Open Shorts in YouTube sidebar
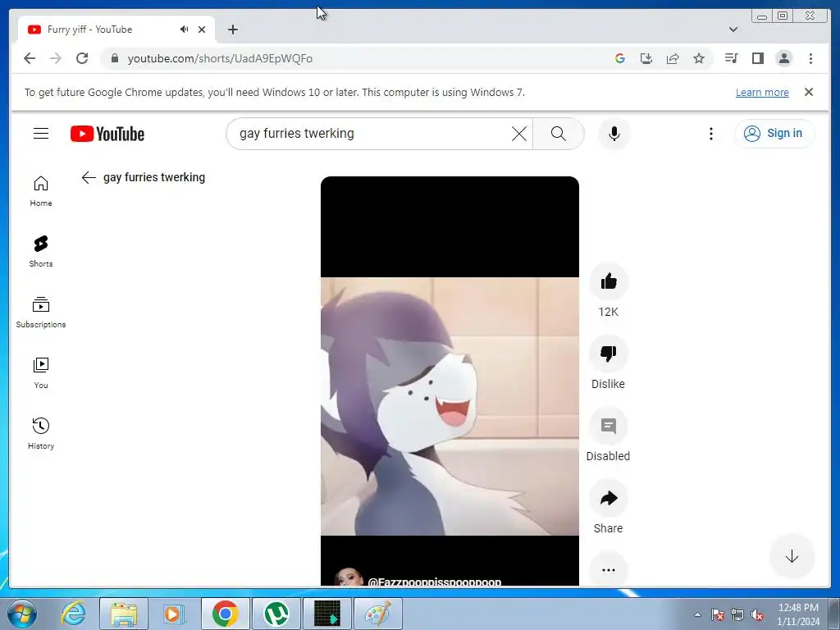The height and width of the screenshot is (630, 840). 41,252
